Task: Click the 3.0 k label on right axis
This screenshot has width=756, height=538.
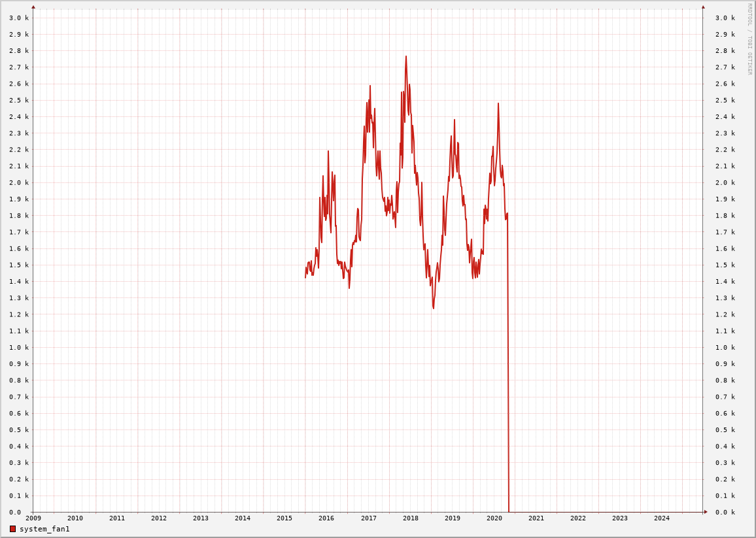Action: pyautogui.click(x=725, y=18)
